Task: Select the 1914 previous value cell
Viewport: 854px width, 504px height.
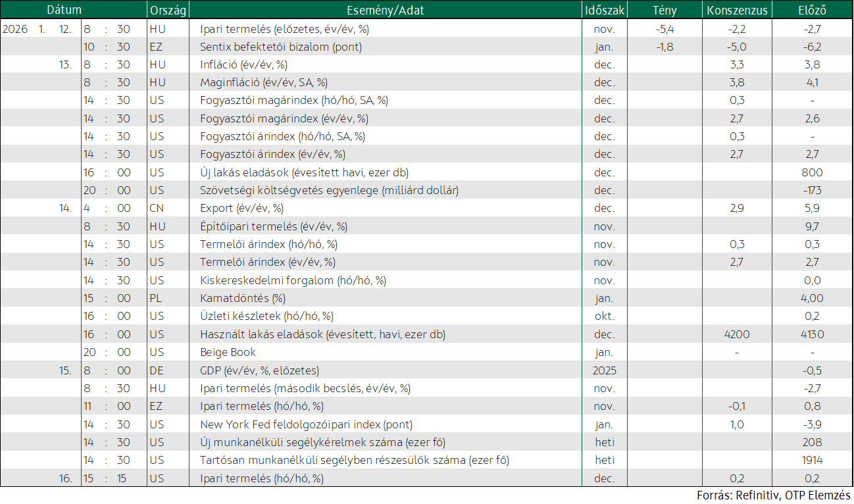Action: (812, 460)
